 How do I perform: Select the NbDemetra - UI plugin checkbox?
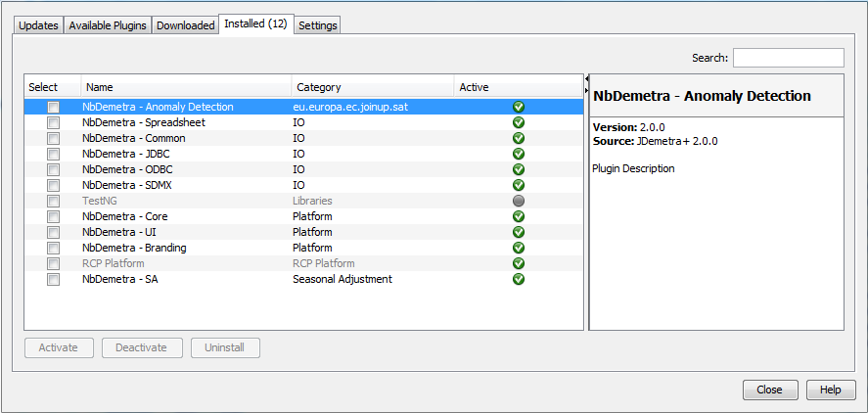[x=54, y=233]
